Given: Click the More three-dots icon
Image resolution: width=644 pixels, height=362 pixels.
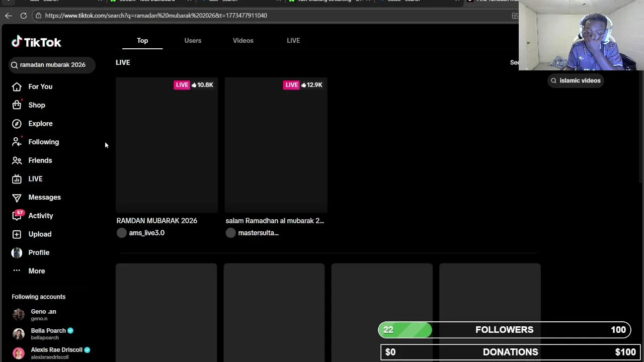Looking at the screenshot, I should pos(17,271).
